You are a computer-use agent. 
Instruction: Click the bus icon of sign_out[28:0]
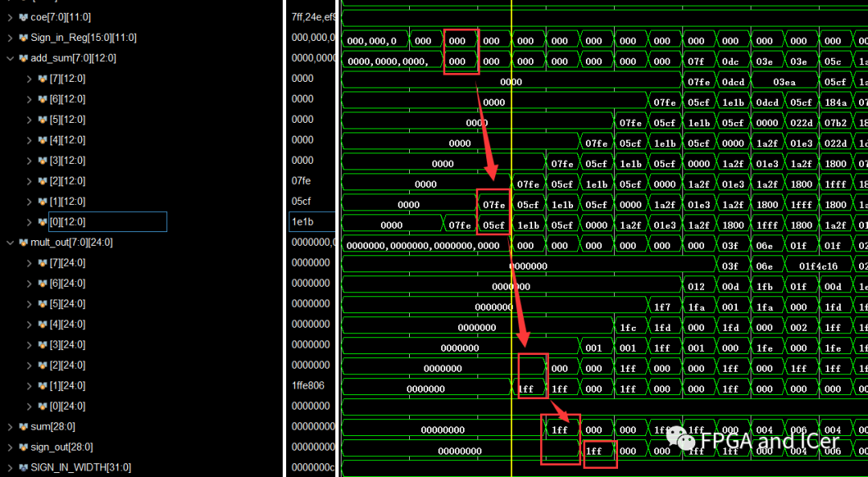click(23, 447)
